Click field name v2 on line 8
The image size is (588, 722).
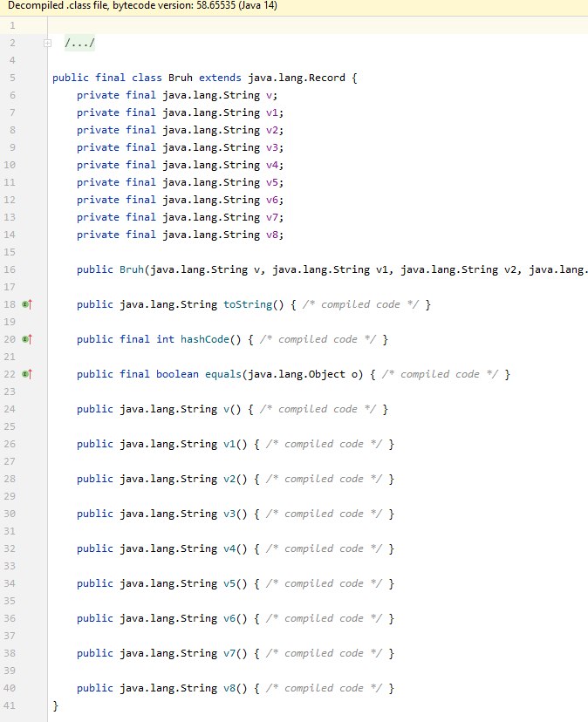pos(272,130)
